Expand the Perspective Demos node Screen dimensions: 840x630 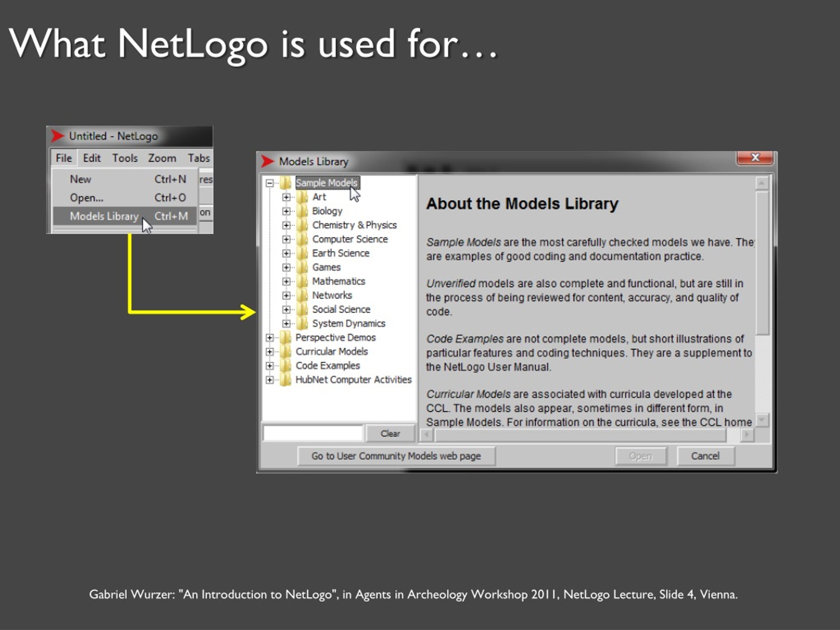[x=270, y=338]
